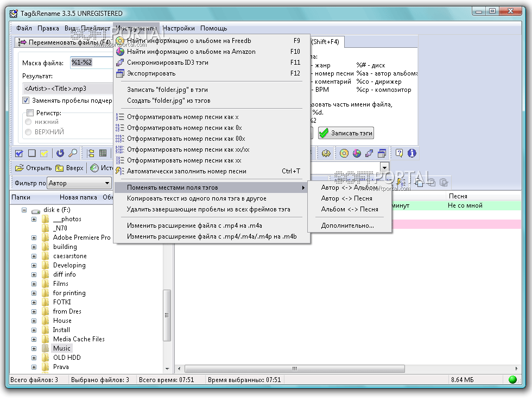Click the settings gear icon in toolbar

coord(326,153)
